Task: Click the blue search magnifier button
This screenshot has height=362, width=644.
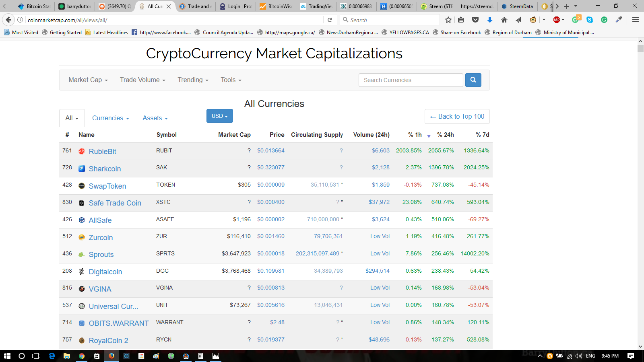Action: pyautogui.click(x=473, y=80)
